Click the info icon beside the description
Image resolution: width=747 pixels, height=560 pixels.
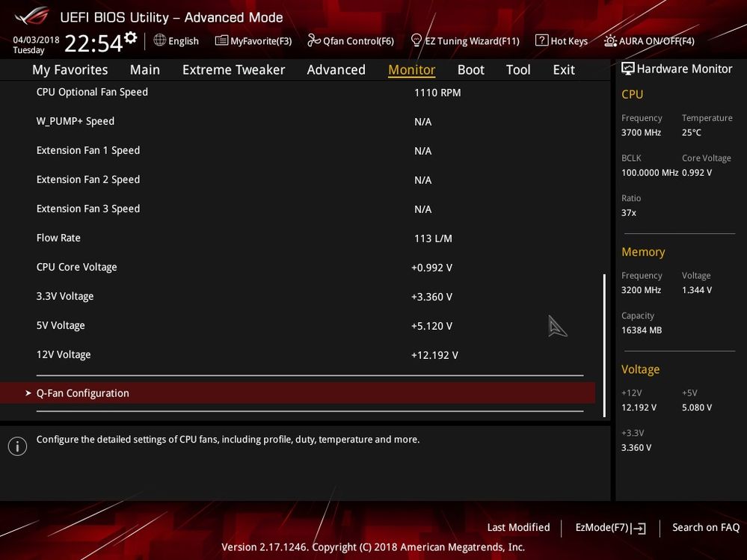(x=18, y=446)
